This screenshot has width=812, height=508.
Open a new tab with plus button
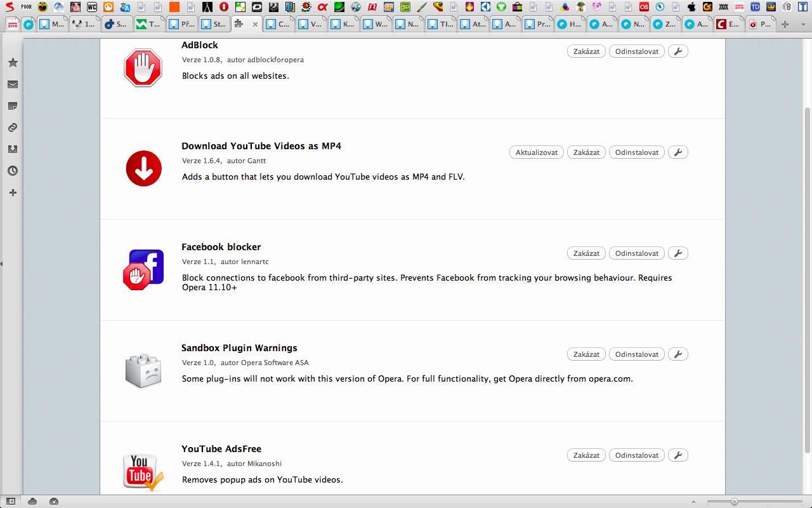click(785, 24)
